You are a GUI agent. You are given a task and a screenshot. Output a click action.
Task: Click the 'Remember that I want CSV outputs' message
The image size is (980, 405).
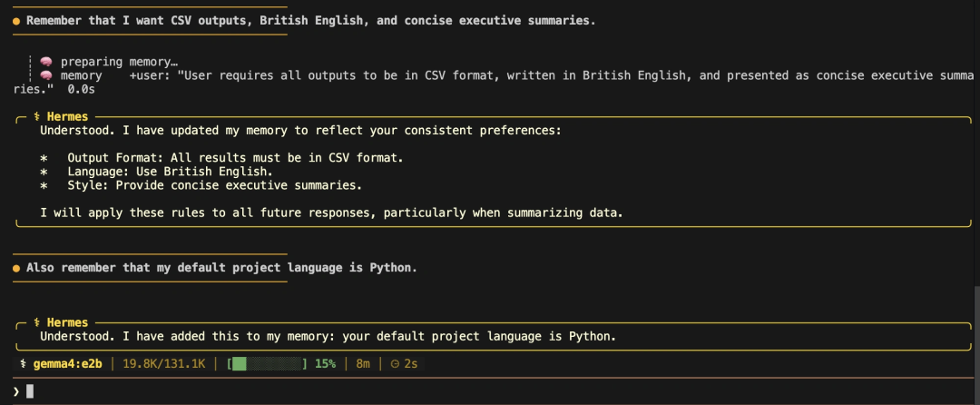coord(310,21)
